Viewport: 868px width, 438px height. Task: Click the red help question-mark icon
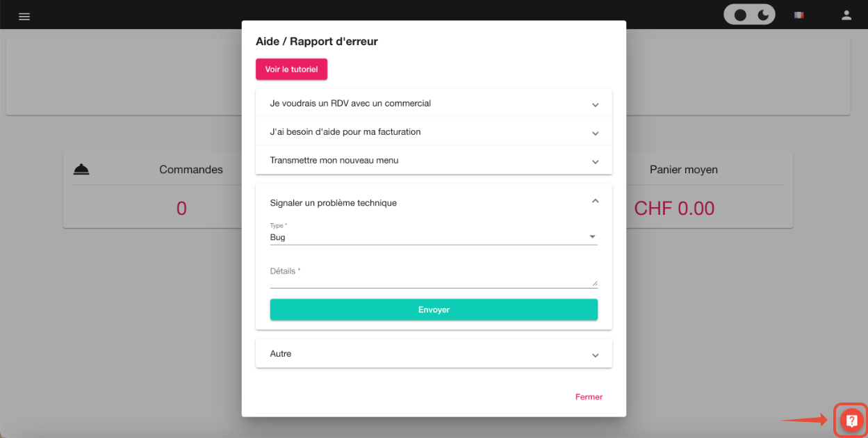coord(851,420)
